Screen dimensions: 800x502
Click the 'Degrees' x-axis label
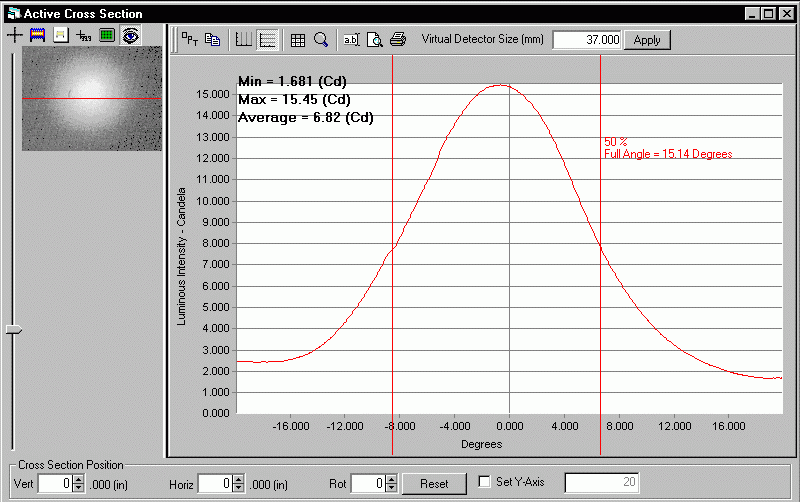(481, 444)
